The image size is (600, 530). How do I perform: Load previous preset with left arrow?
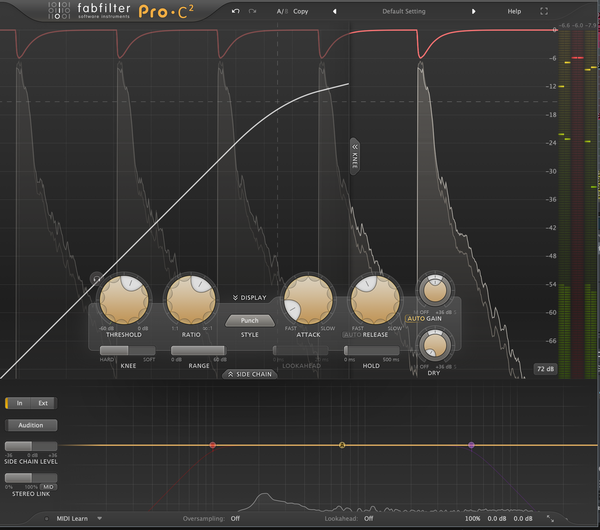tap(335, 11)
